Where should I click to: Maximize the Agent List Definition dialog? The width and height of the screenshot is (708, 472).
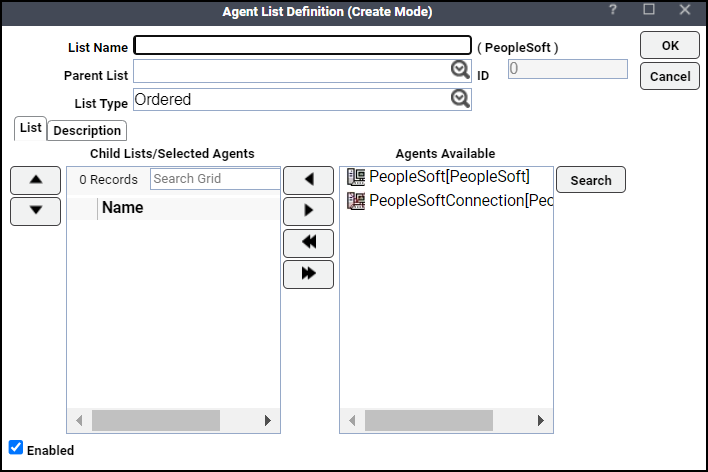(649, 9)
